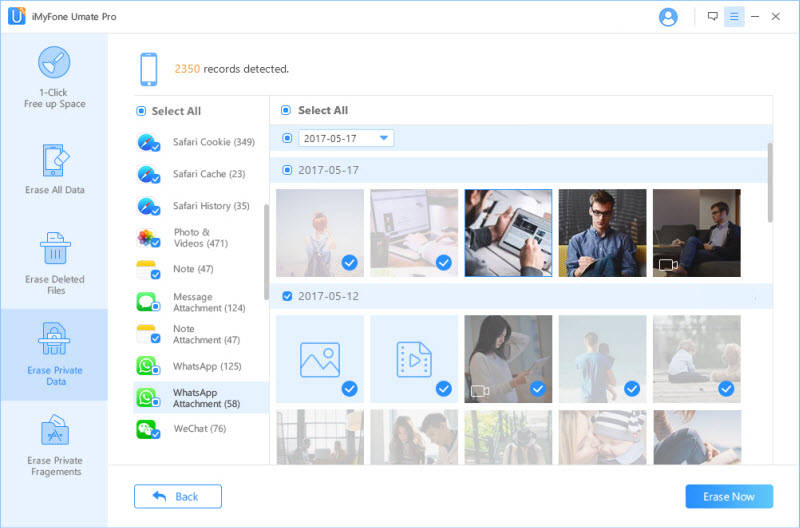Select the WhatsApp (125) category icon
This screenshot has height=528, width=800.
coord(148,366)
